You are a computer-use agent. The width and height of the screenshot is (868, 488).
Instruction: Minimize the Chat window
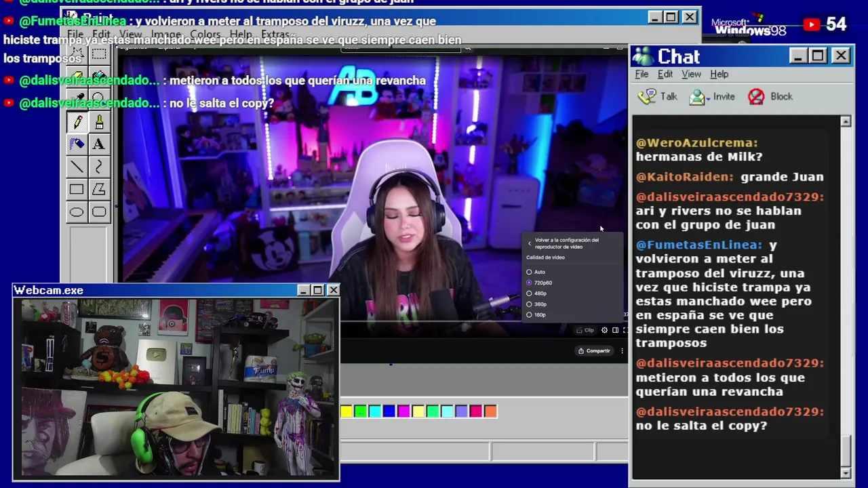coord(797,56)
